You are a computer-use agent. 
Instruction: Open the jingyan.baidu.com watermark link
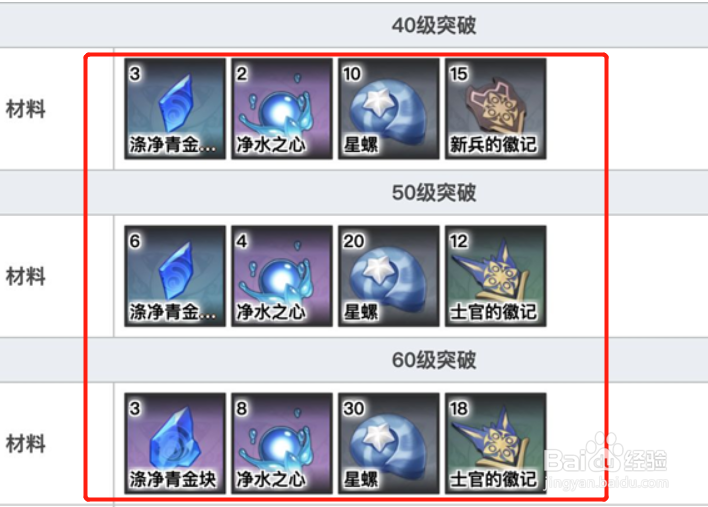click(x=607, y=484)
